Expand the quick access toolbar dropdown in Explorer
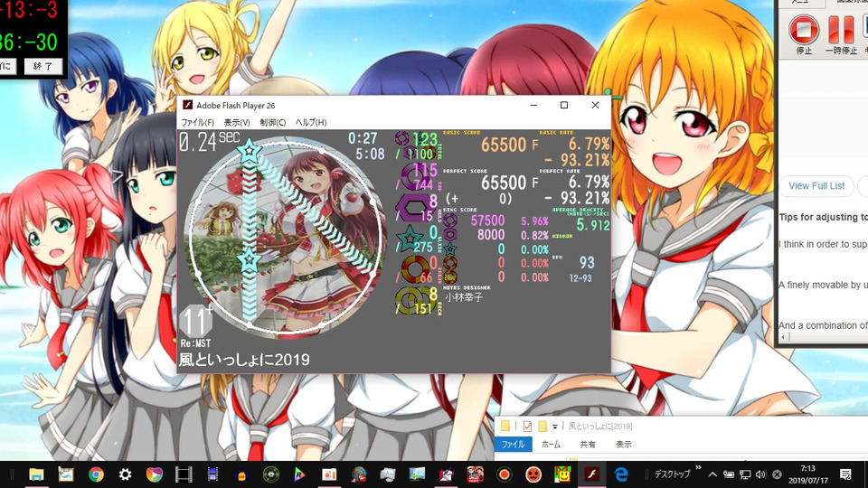The image size is (868, 488). click(x=554, y=427)
